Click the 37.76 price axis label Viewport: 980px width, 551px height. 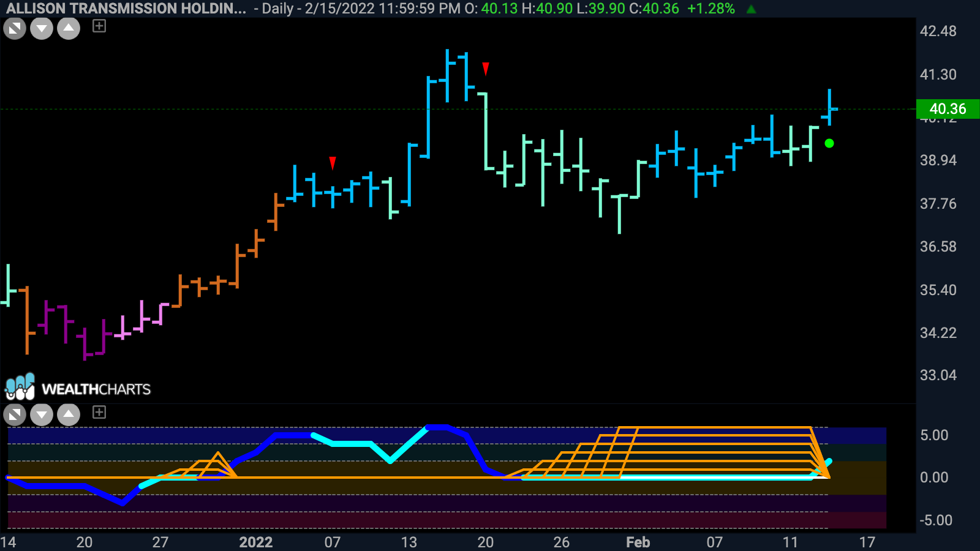(x=938, y=204)
